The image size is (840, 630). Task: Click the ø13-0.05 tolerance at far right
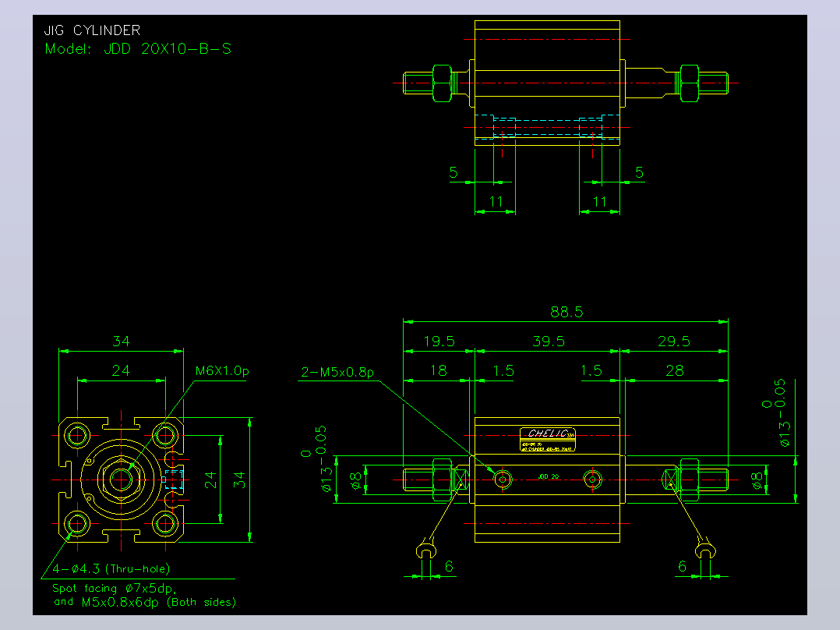pyautogui.click(x=776, y=412)
